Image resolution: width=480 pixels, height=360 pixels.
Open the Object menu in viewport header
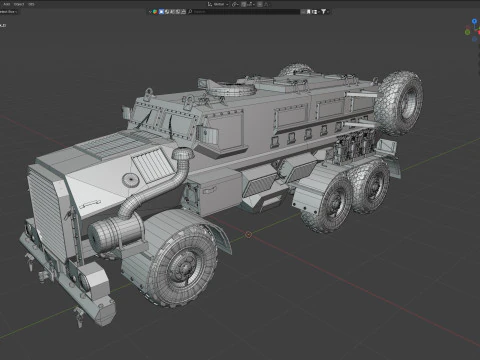pyautogui.click(x=19, y=4)
